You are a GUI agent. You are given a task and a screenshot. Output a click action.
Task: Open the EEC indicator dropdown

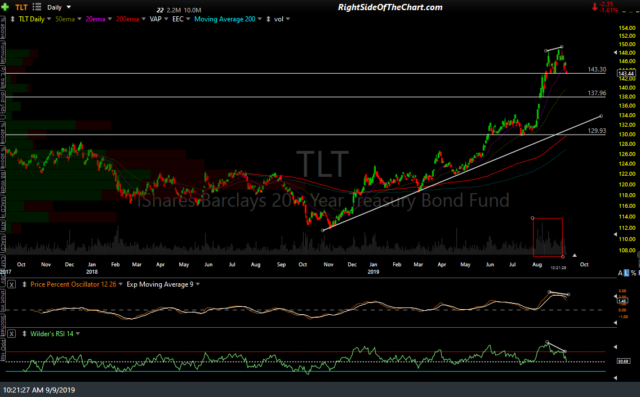[x=188, y=19]
